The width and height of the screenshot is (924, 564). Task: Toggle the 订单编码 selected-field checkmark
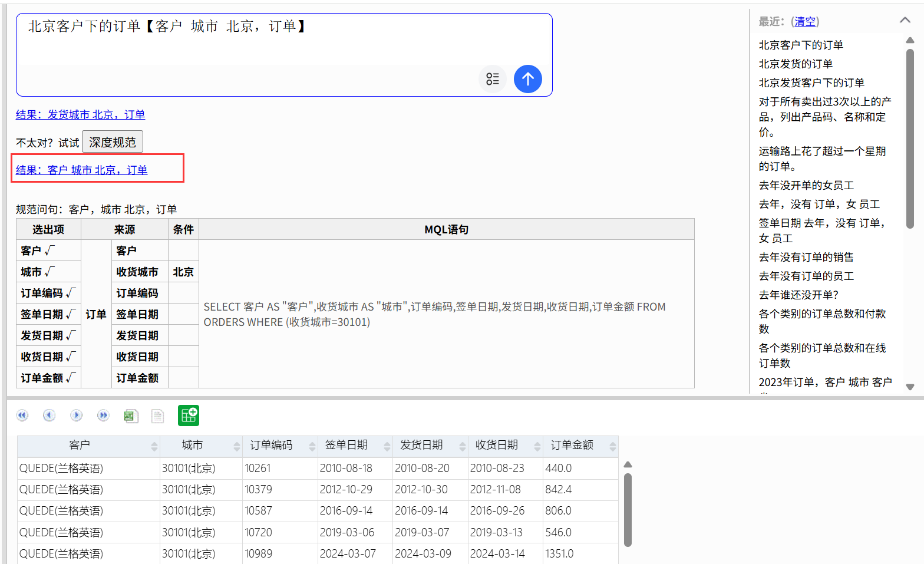[71, 293]
